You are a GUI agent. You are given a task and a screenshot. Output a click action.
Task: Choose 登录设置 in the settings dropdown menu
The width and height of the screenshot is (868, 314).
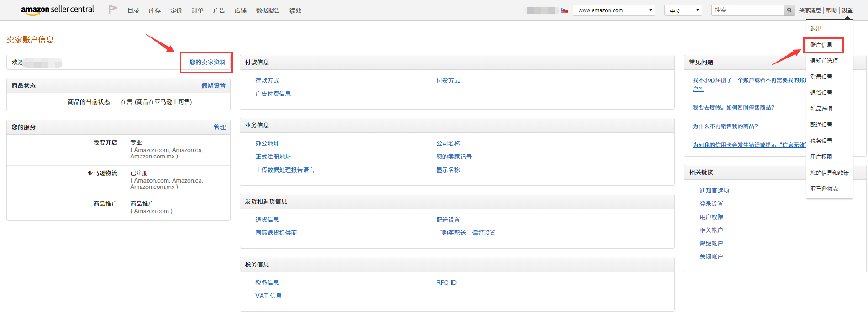click(x=821, y=77)
